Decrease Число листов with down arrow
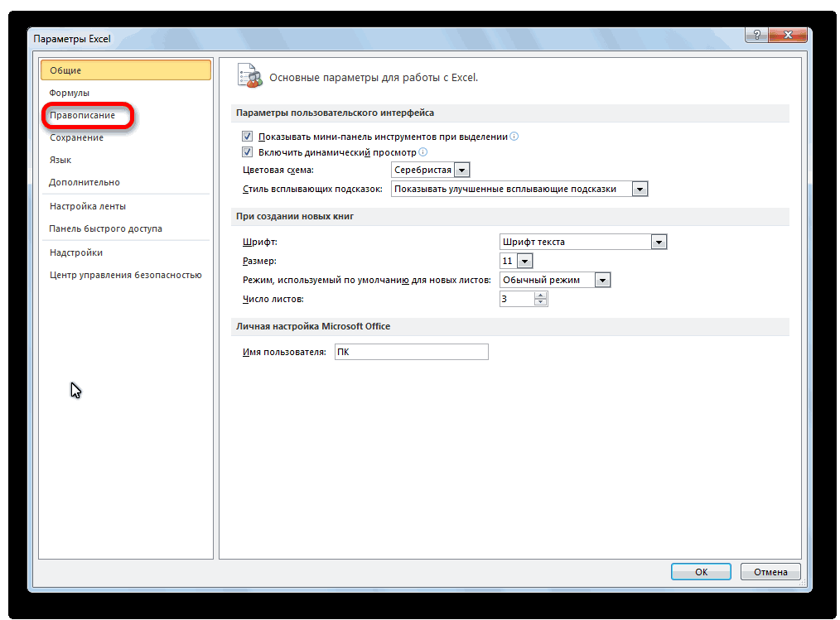 point(541,302)
